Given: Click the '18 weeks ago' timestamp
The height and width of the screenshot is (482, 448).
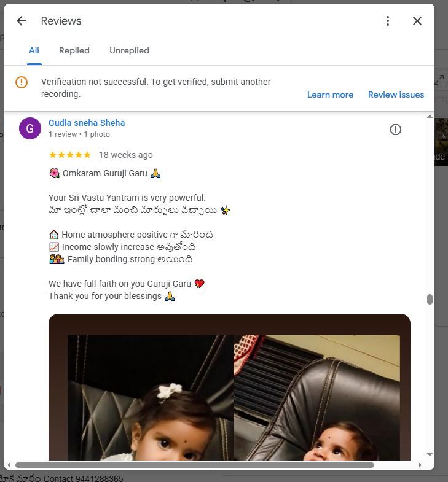Looking at the screenshot, I should click(x=125, y=155).
